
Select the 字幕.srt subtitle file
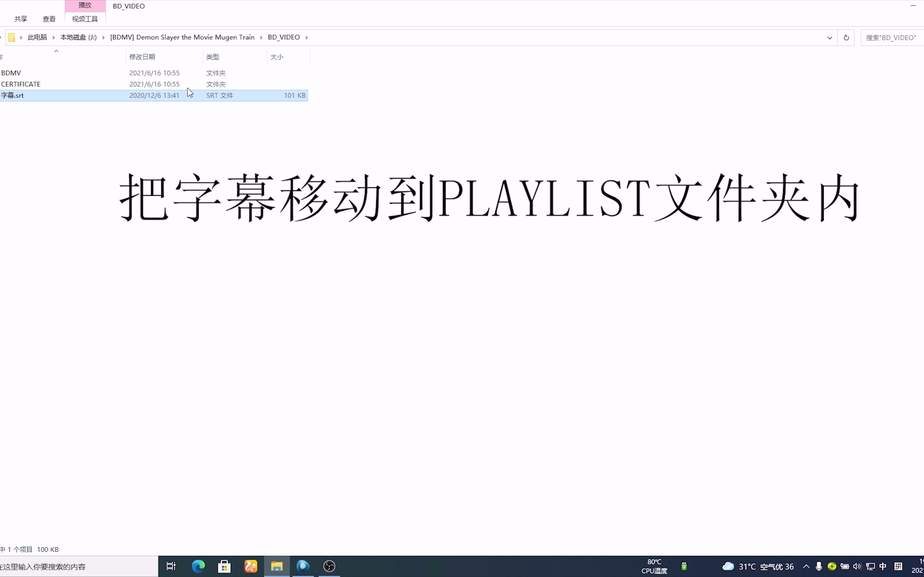point(13,95)
